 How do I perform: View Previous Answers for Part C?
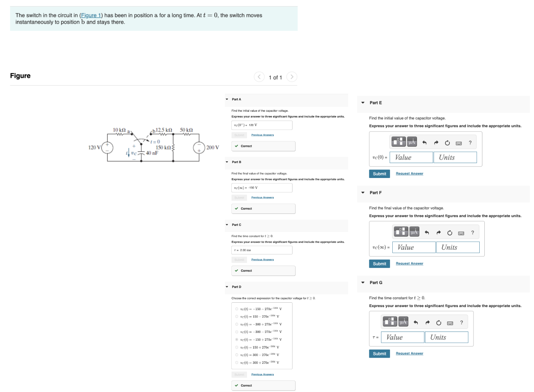click(263, 260)
